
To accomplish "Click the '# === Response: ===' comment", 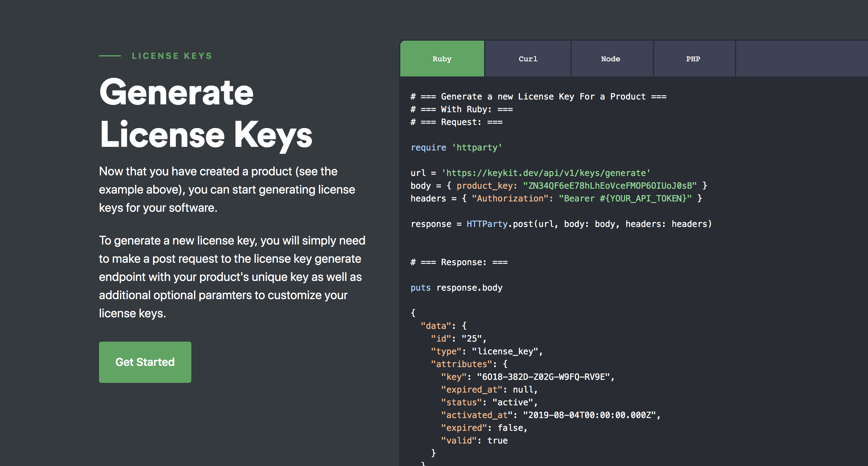I will [459, 262].
